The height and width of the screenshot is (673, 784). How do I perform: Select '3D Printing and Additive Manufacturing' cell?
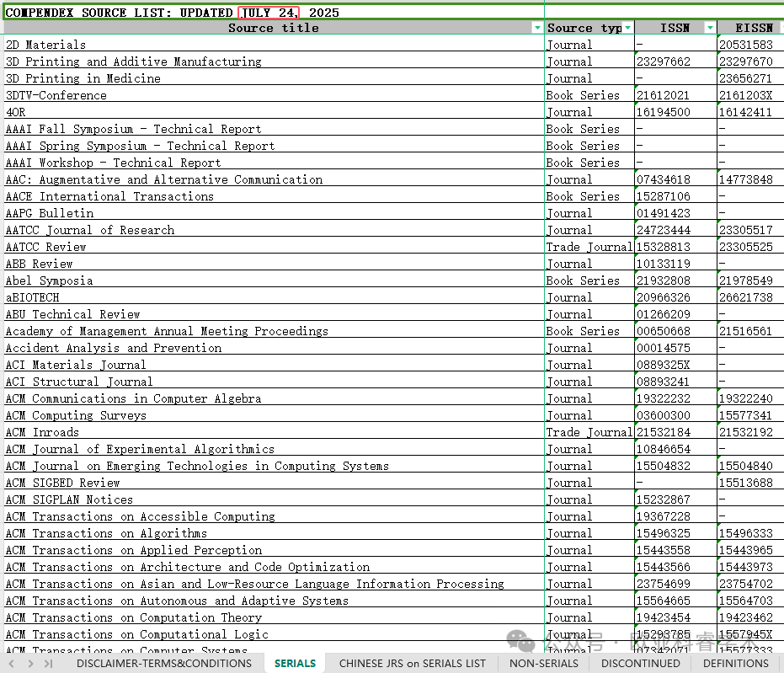pos(274,61)
